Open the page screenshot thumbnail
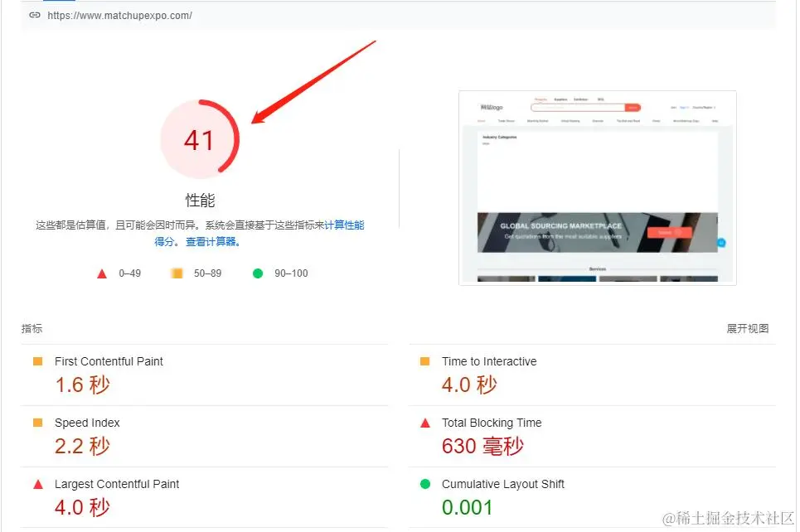The width and height of the screenshot is (800, 532). 598,188
